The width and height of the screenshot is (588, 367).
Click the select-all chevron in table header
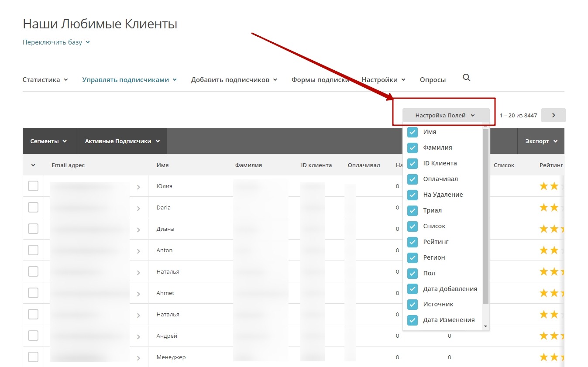coord(33,165)
